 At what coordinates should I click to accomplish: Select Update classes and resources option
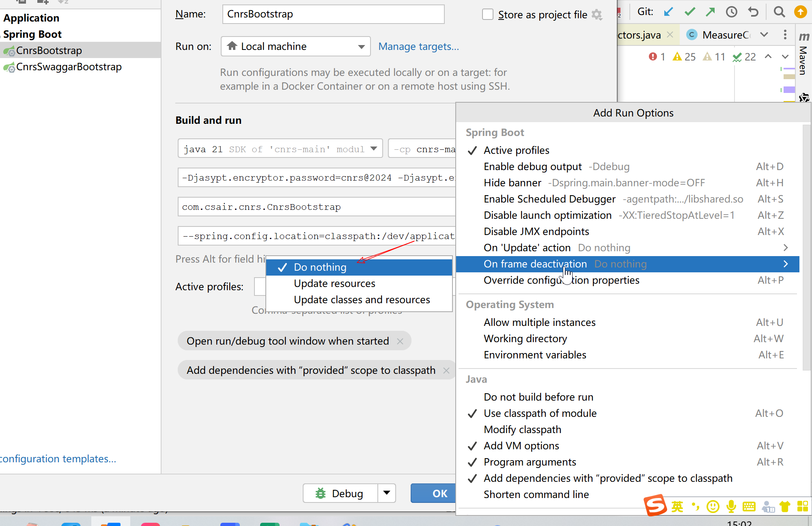(x=362, y=300)
